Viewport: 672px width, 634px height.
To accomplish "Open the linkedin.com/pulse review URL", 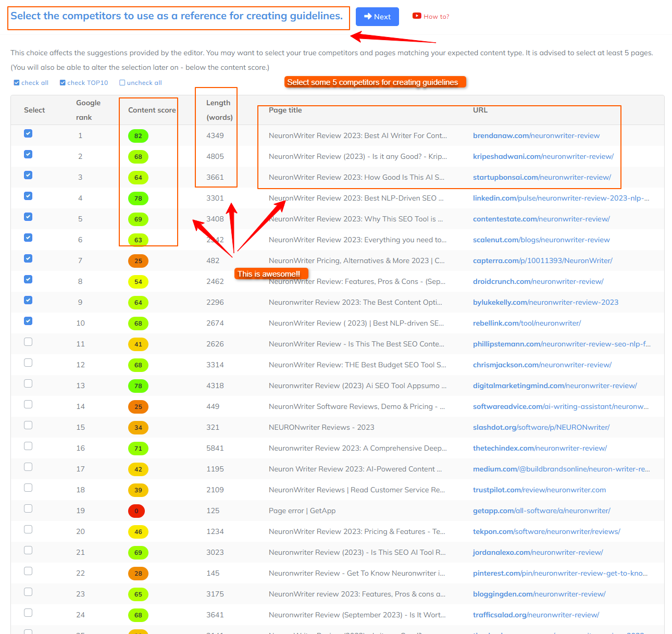I will tap(561, 198).
